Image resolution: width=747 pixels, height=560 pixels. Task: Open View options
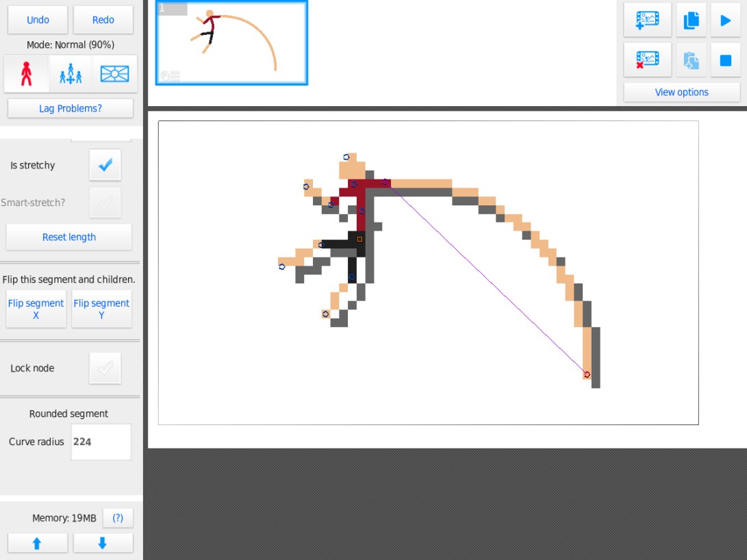tap(682, 92)
